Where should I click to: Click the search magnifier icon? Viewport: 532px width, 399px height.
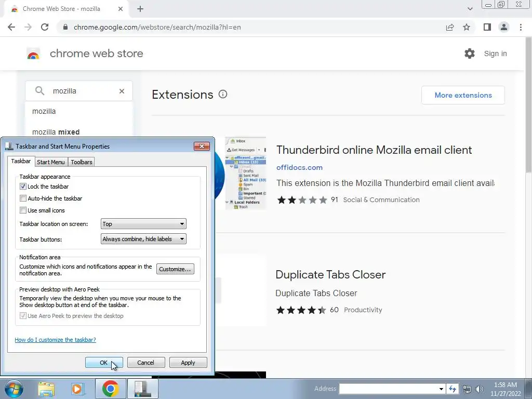(39, 90)
